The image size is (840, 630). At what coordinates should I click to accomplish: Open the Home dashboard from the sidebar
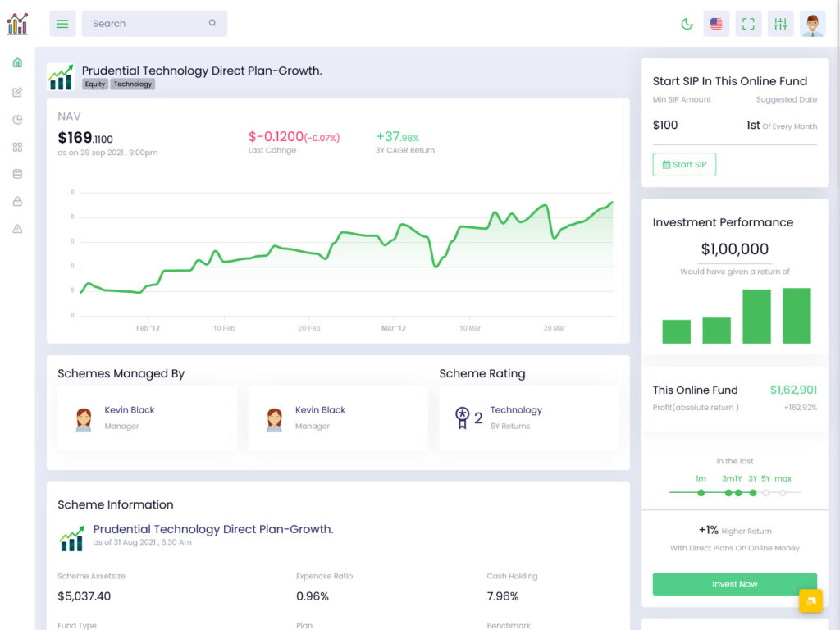pyautogui.click(x=17, y=62)
